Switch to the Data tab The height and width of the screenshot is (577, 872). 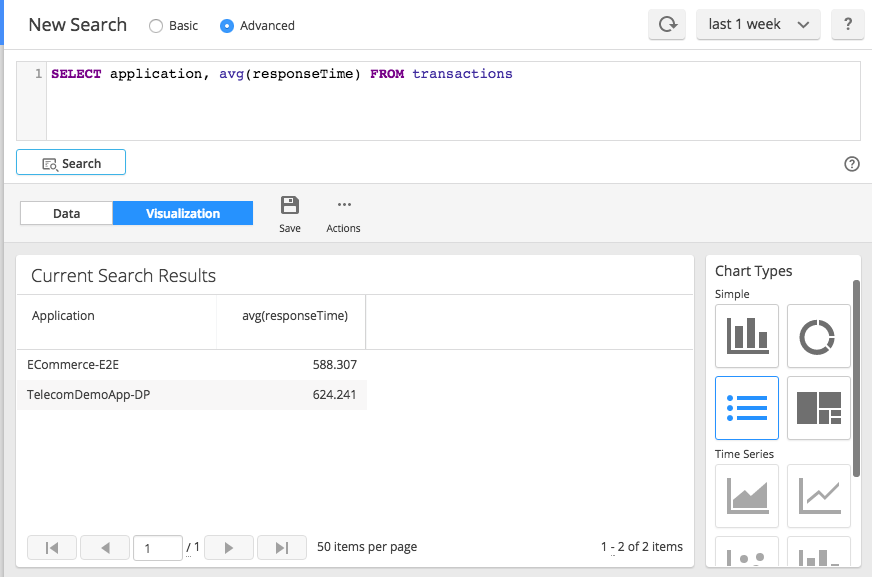[67, 213]
